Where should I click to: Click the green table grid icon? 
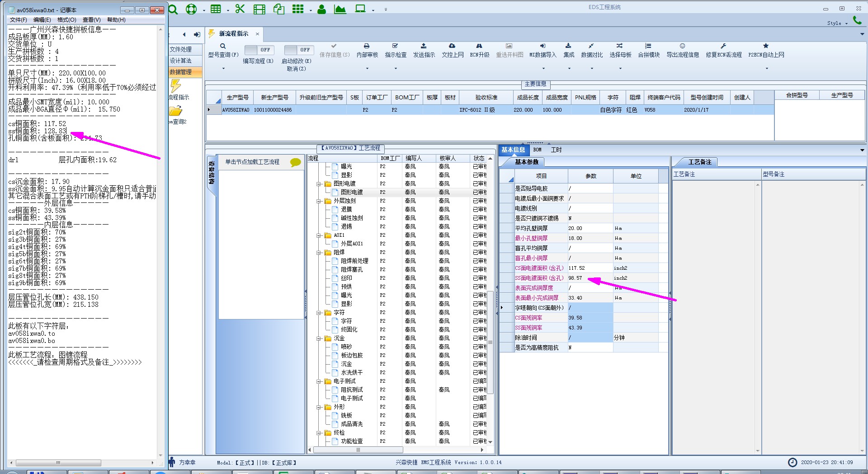pos(216,9)
